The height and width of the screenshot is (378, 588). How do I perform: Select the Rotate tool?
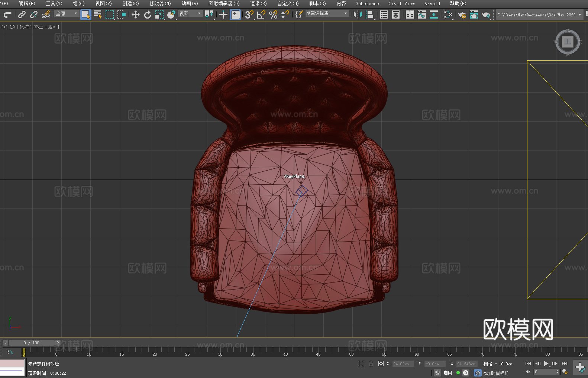[x=147, y=14]
